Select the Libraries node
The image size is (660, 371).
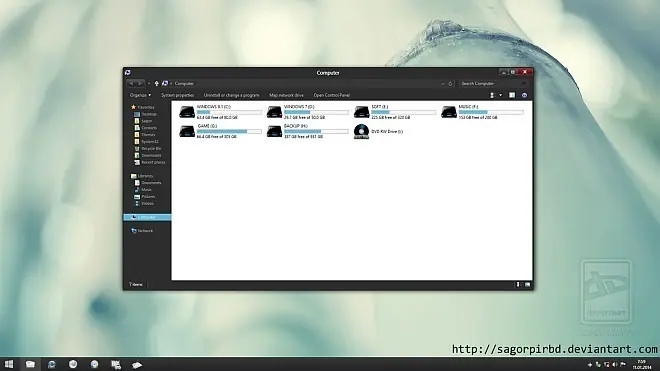(x=142, y=176)
